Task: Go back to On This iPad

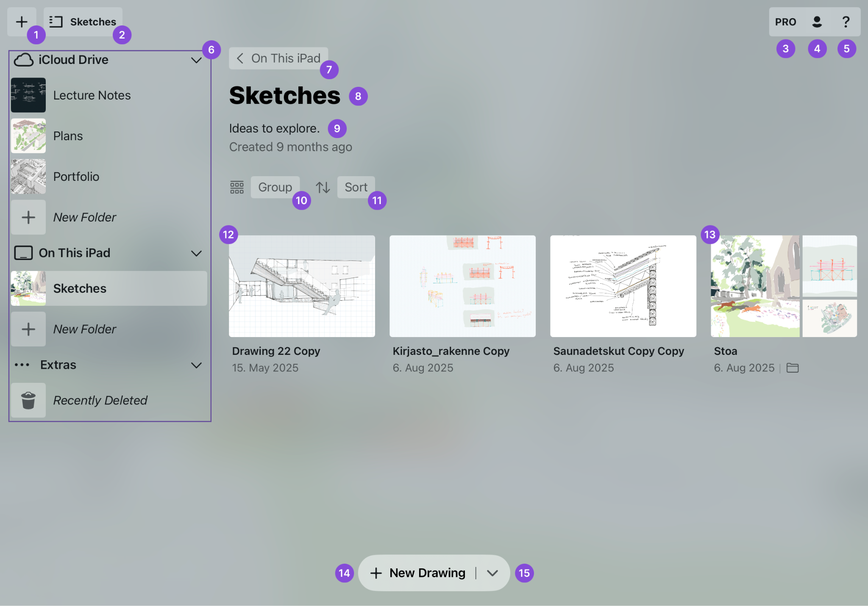Action: [278, 58]
